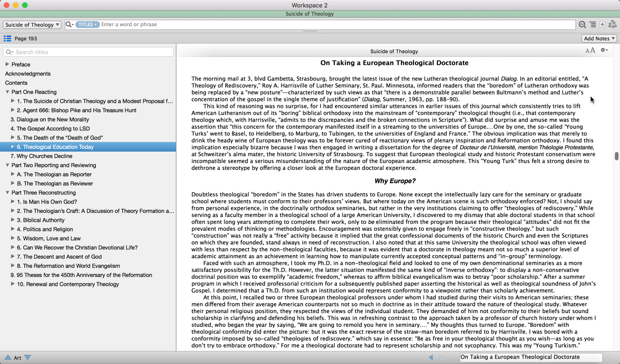Open 7. Why Churches Decline
620x364 pixels.
(x=41, y=156)
